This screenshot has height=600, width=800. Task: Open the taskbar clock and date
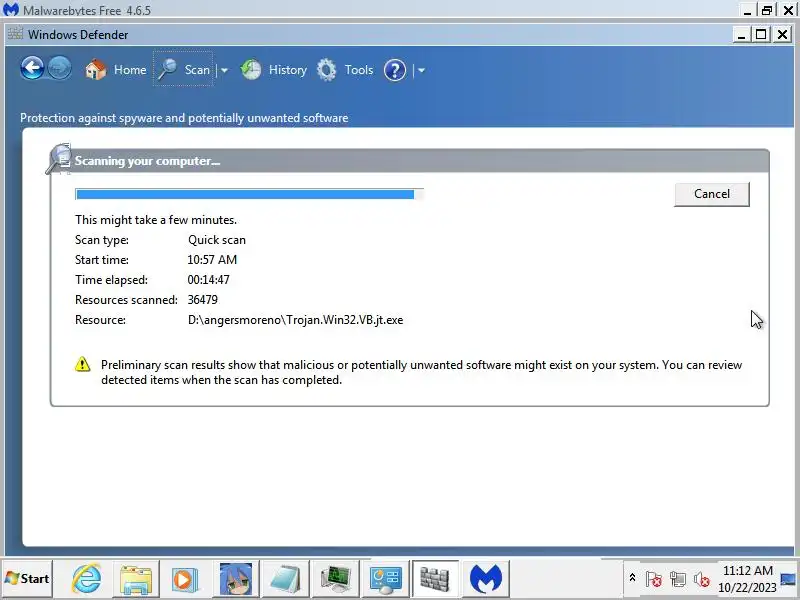pyautogui.click(x=747, y=579)
